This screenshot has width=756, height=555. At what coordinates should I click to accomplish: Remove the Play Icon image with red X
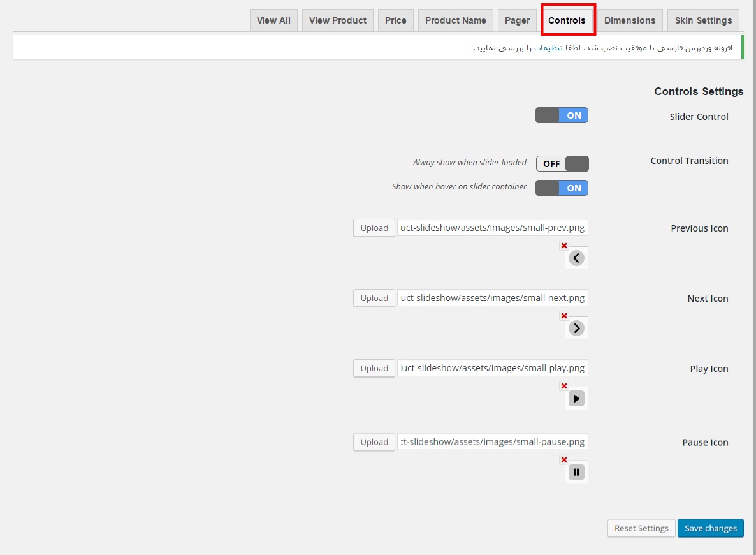pos(564,385)
